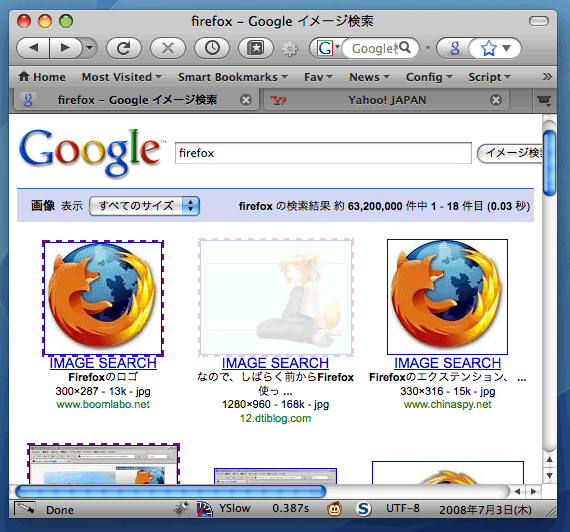
Task: Open the Most Visited bookmarks menu
Action: (122, 77)
